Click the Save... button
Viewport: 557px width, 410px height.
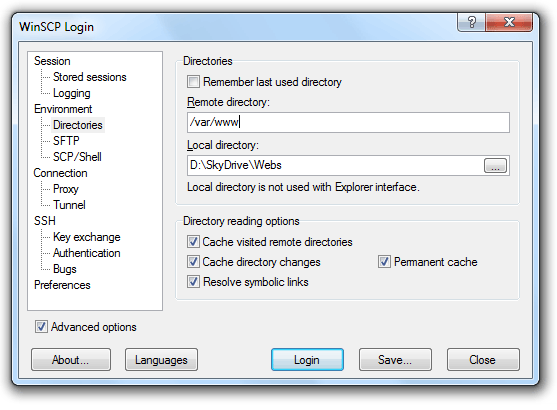pyautogui.click(x=395, y=360)
